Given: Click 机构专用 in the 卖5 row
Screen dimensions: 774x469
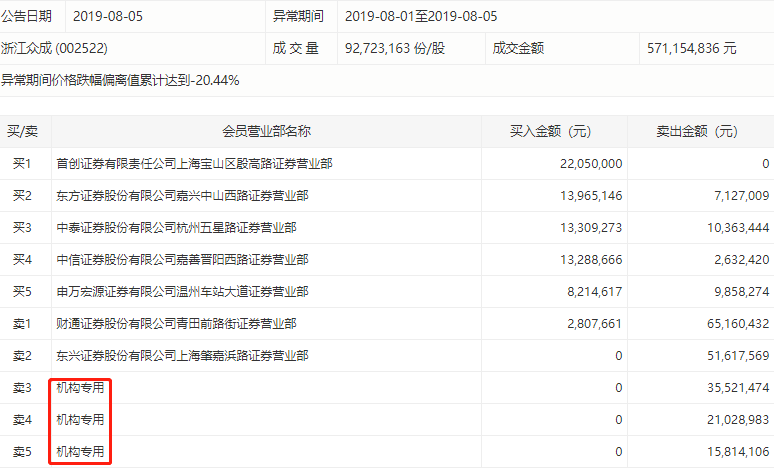Looking at the screenshot, I should click(80, 451).
